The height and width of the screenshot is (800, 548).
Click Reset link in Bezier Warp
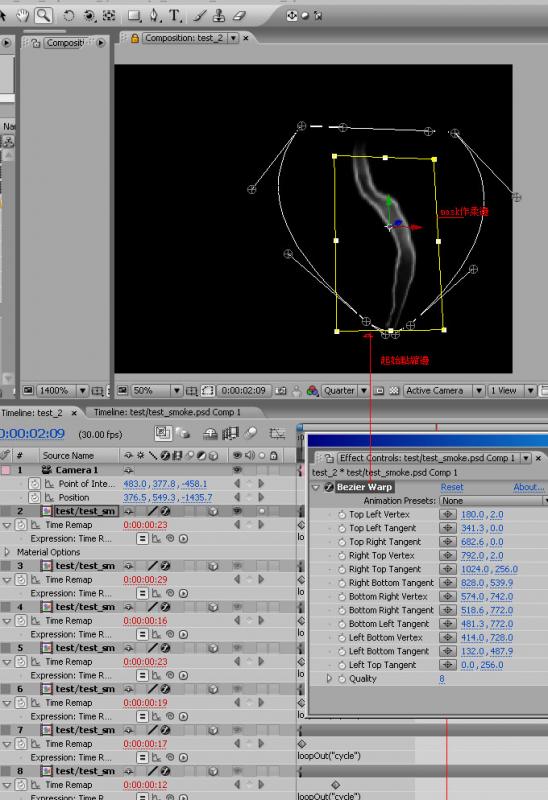click(452, 487)
